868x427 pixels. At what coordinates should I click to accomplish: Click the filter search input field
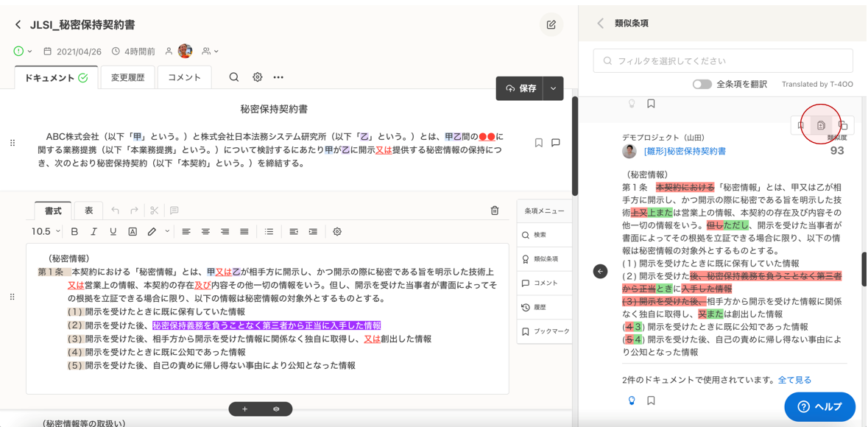click(723, 61)
